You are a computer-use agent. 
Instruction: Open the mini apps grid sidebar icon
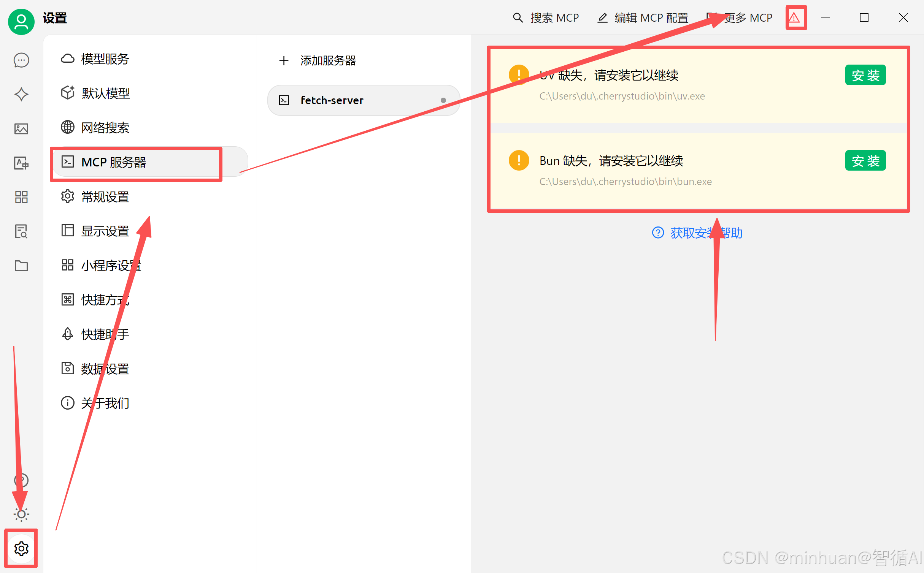click(21, 197)
